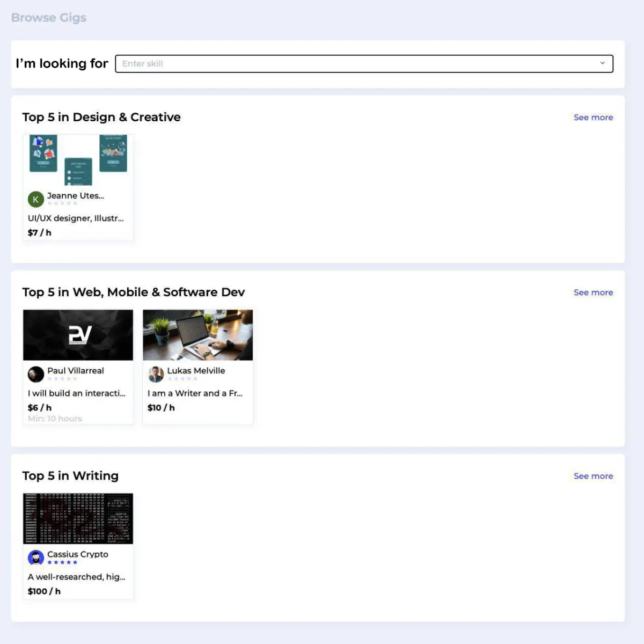The image size is (644, 644).
Task: Open UI/UX designer, Illustr... gig title
Action: coord(76,218)
